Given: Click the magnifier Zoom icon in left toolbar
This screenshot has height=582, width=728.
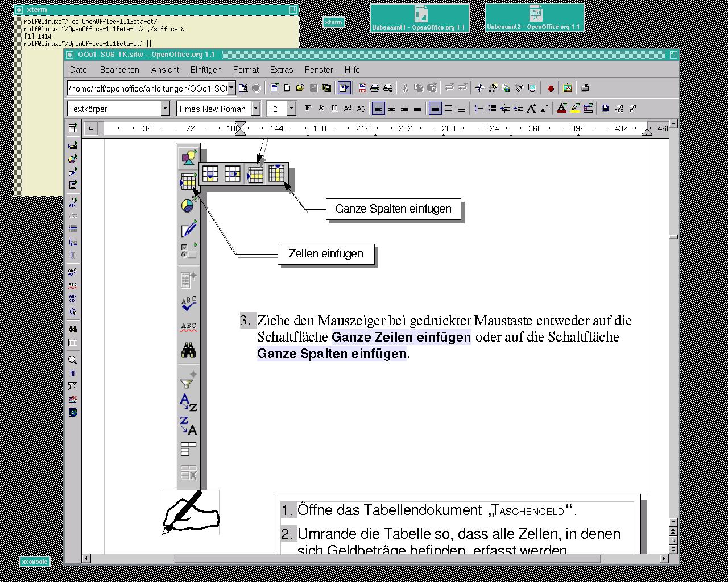Looking at the screenshot, I should click(x=73, y=360).
